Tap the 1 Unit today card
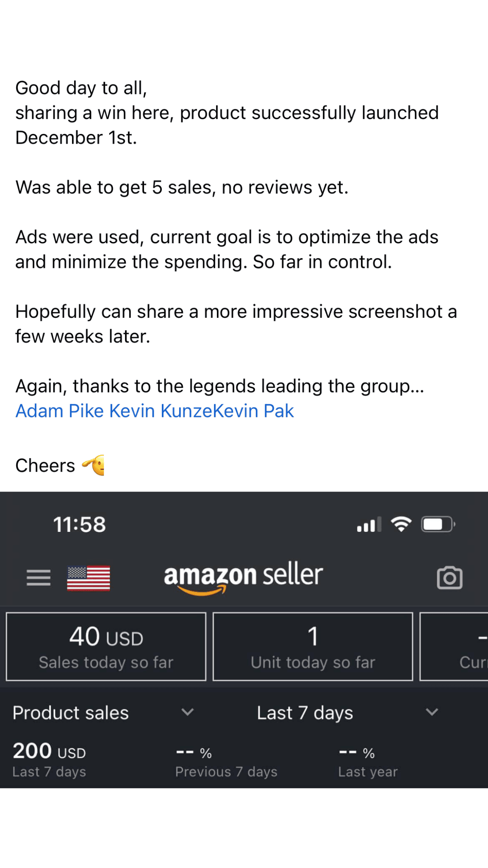The height and width of the screenshot is (868, 488). (313, 647)
